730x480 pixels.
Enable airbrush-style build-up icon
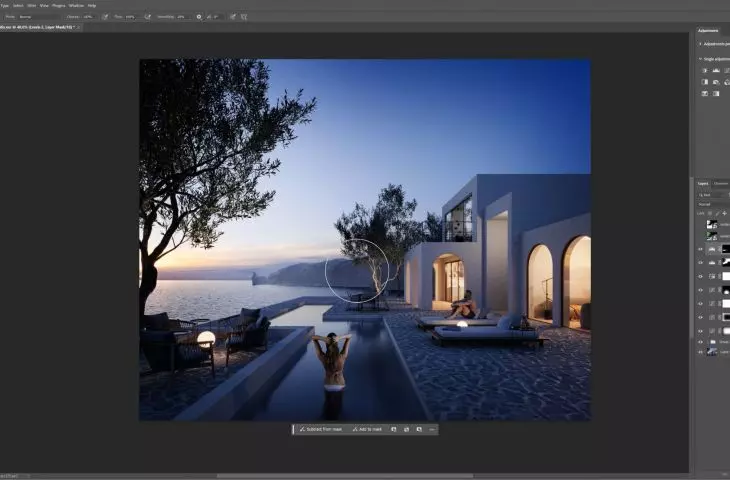tap(148, 17)
